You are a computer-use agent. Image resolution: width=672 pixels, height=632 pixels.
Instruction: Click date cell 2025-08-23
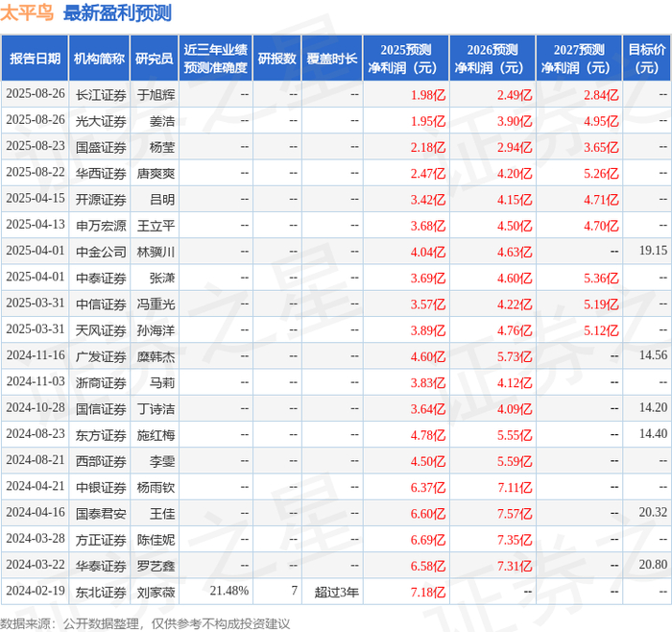(x=36, y=146)
